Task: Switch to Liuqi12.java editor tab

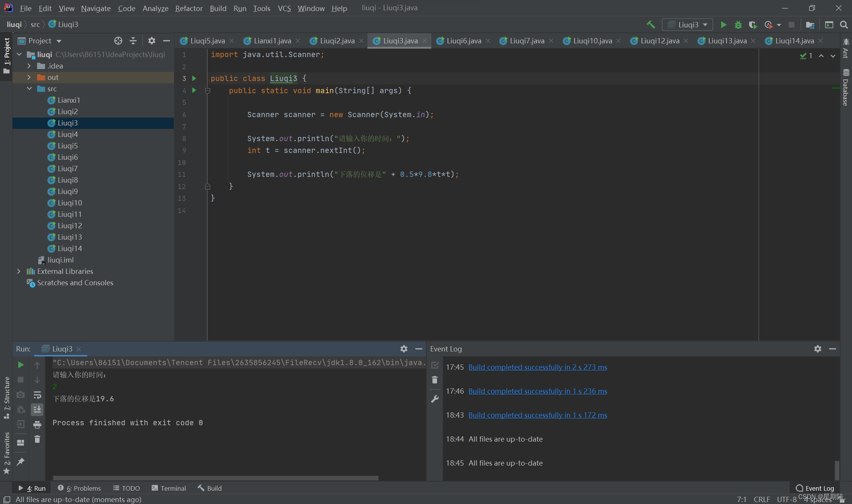Action: [659, 41]
